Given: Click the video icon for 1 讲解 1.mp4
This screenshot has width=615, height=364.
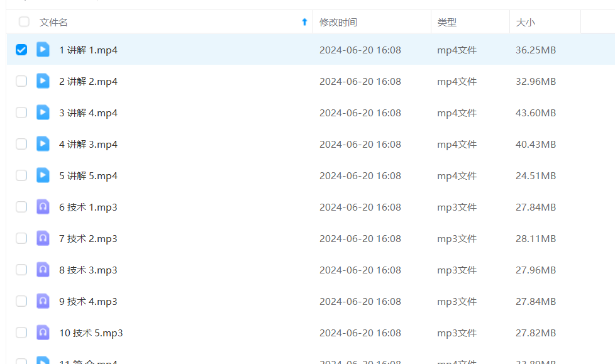Looking at the screenshot, I should coord(43,50).
